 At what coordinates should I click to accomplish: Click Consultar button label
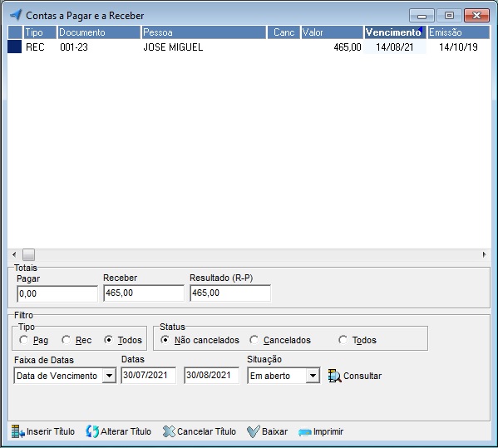click(x=362, y=376)
